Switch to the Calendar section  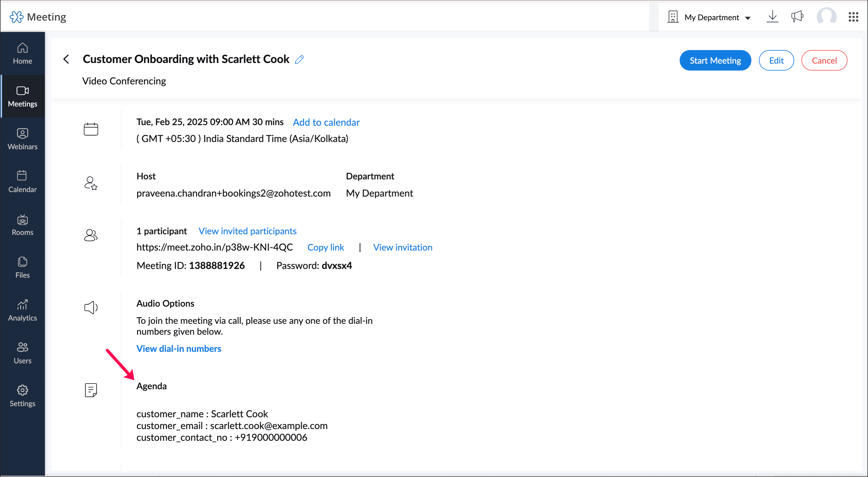pyautogui.click(x=22, y=182)
